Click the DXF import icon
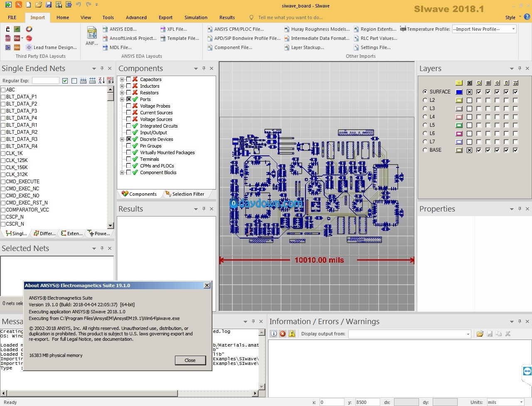The height and width of the screenshot is (406, 532). (7, 38)
